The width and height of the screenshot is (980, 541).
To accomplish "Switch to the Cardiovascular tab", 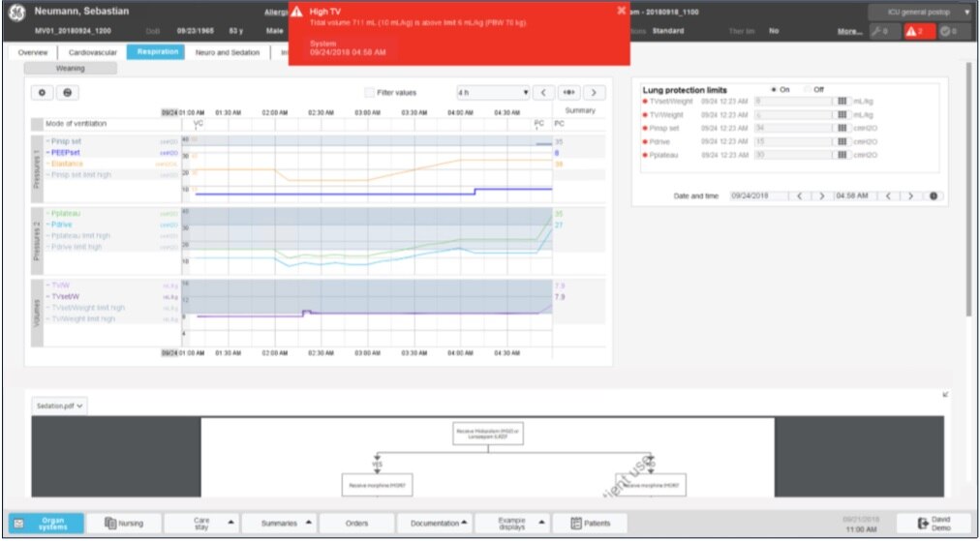I will tap(95, 52).
